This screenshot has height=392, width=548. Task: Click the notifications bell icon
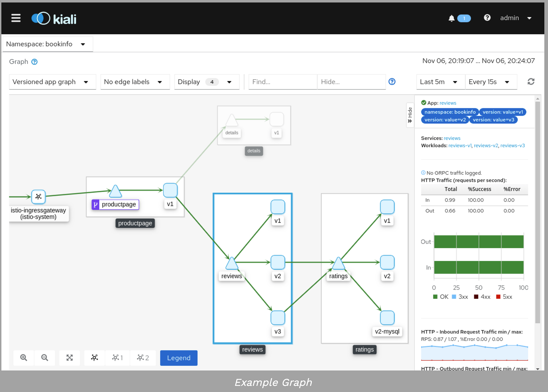pos(451,18)
